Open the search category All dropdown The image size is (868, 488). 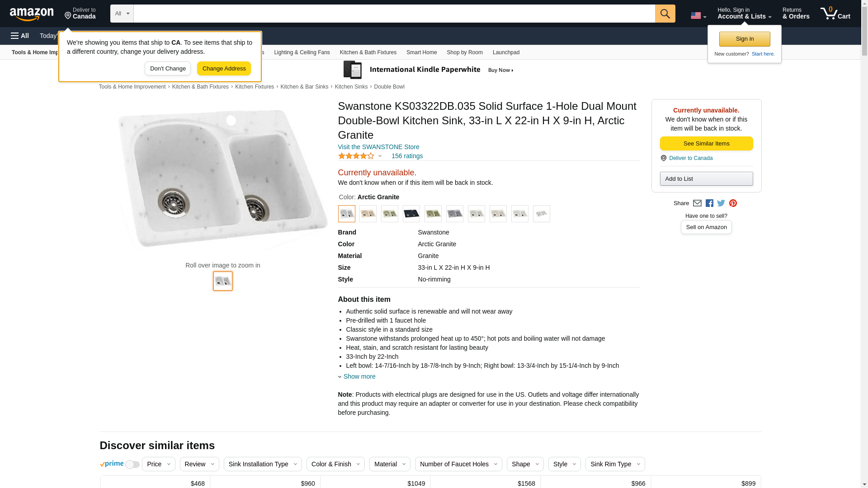point(122,14)
